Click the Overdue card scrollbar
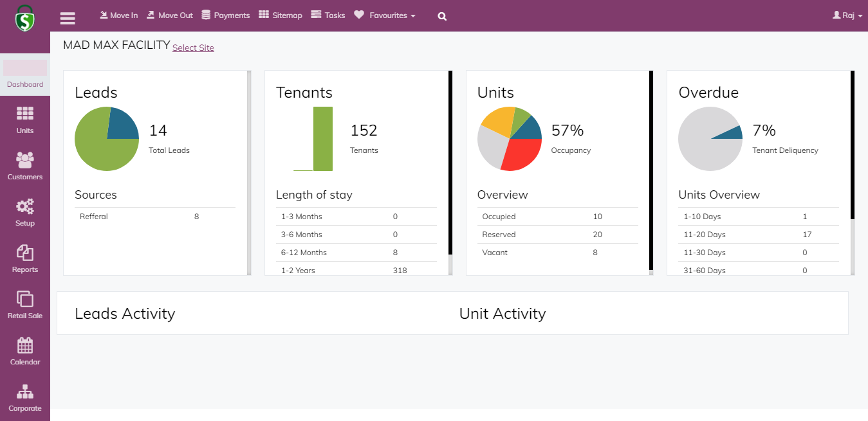 tap(853, 173)
